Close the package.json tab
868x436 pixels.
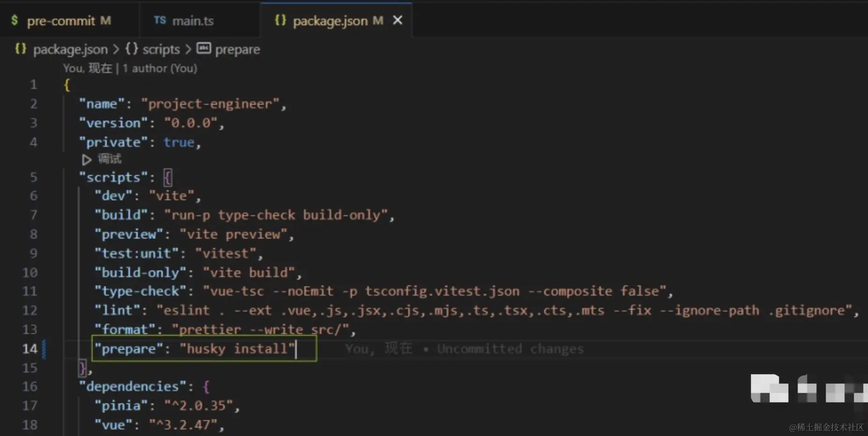click(x=397, y=20)
